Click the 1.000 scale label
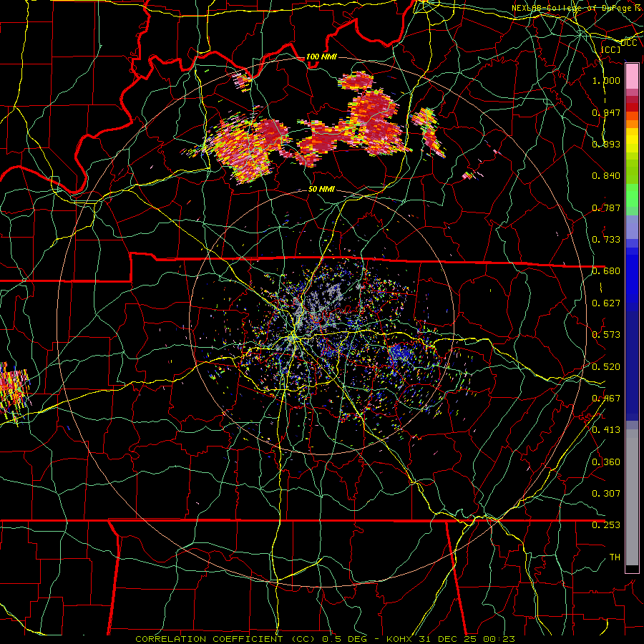Image resolution: width=644 pixels, height=644 pixels. 606,80
